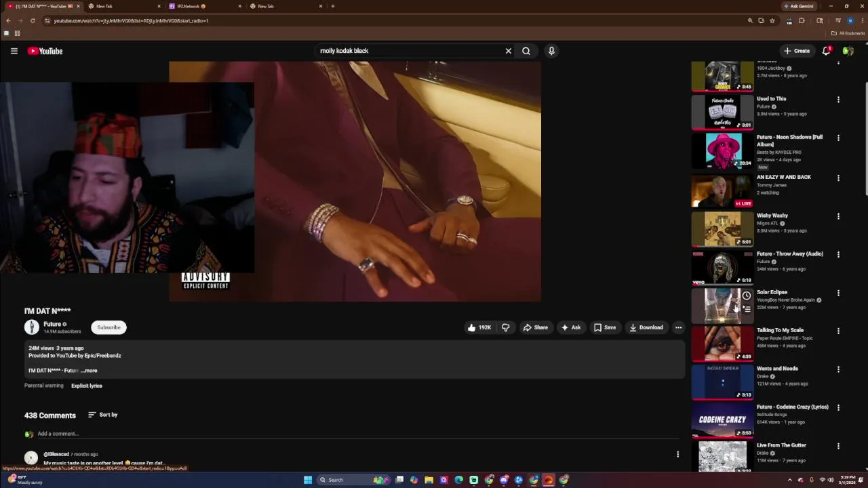
Task: Open the YouTube account avatar menu
Action: coord(848,51)
